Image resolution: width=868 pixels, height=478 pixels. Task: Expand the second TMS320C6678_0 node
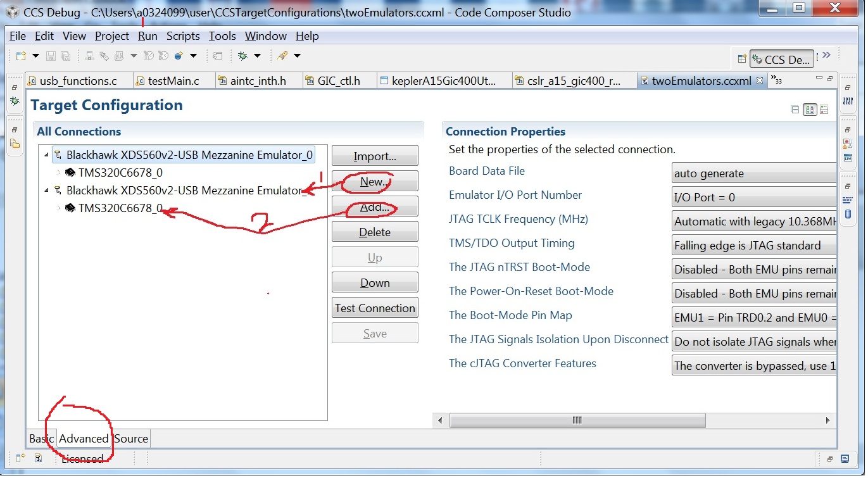59,208
